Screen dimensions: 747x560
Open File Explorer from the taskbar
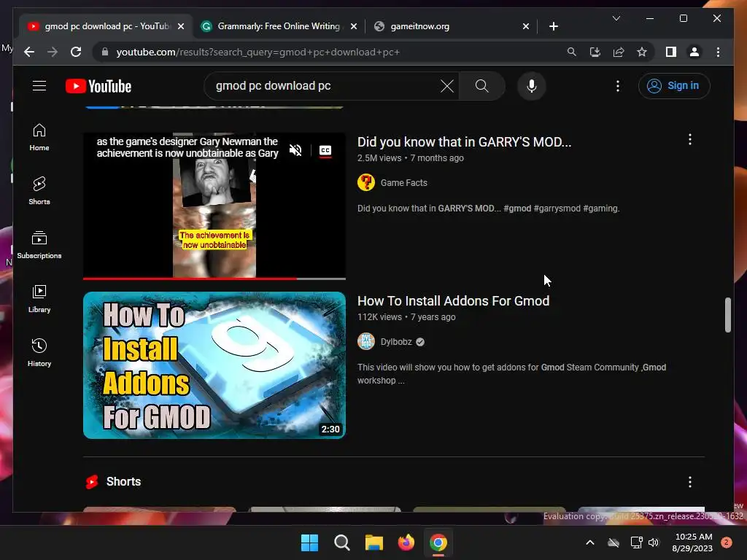(x=374, y=542)
